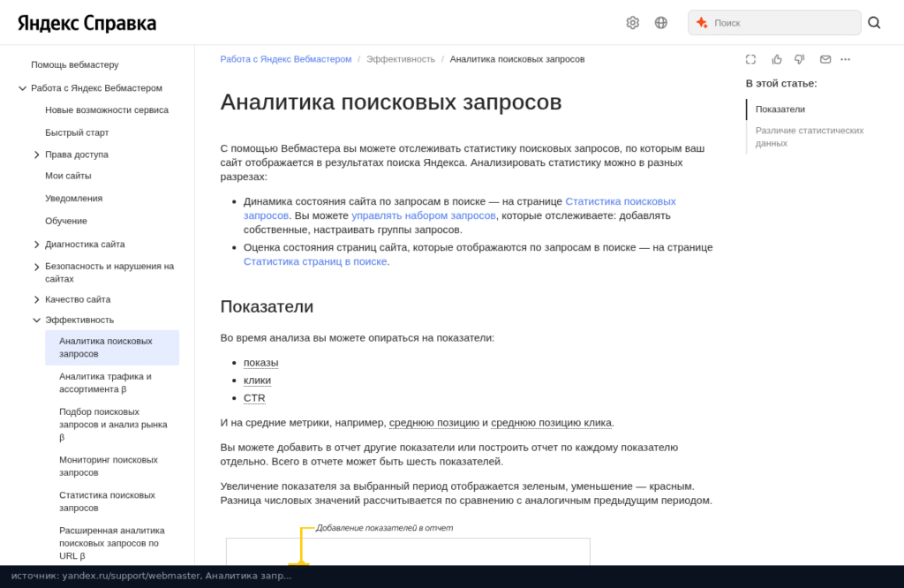904x588 pixels.
Task: Expand the Диагностика сайта section
Action: click(x=37, y=245)
